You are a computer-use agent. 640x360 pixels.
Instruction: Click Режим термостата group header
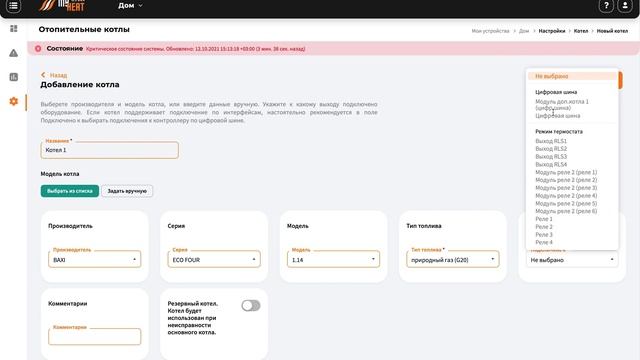[559, 132]
